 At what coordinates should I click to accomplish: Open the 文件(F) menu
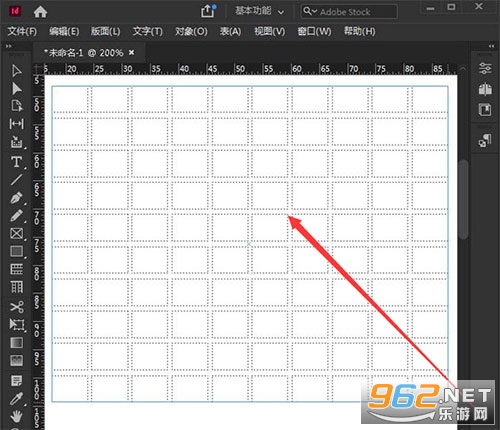click(22, 31)
